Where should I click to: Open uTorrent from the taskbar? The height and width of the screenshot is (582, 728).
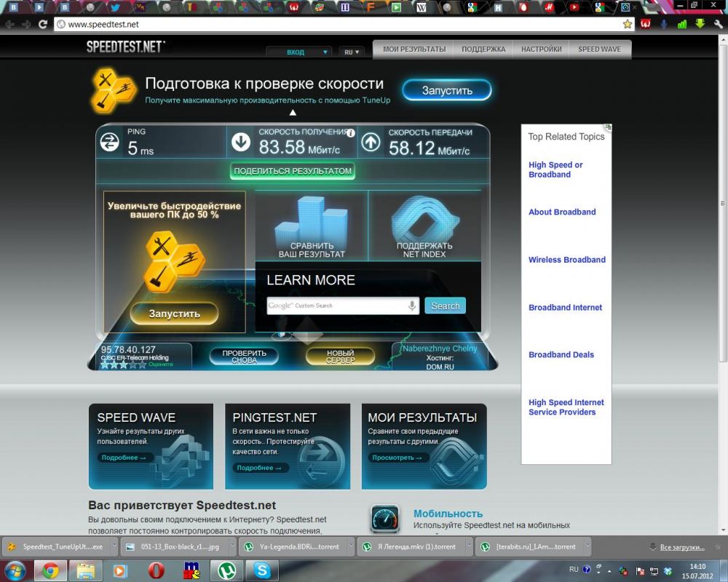tap(227, 571)
